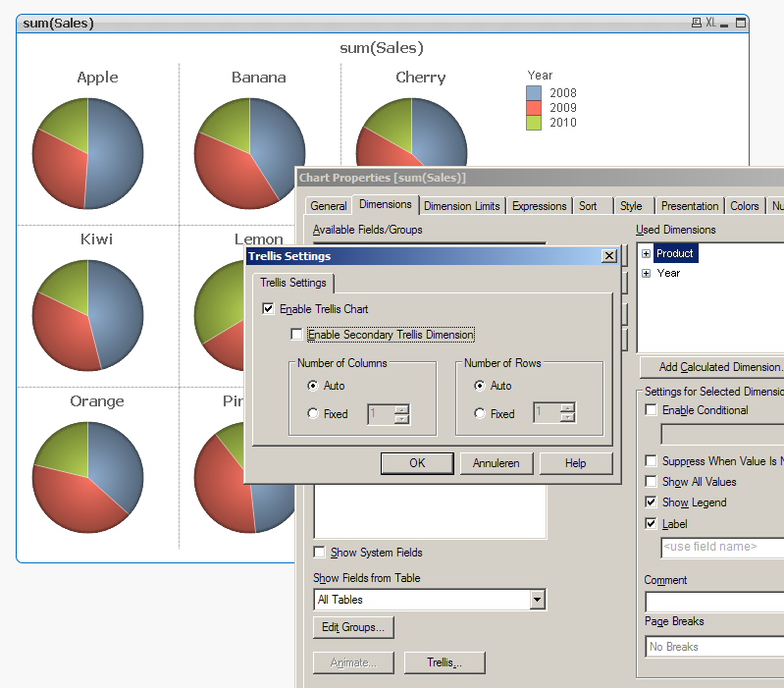Expand the Product dimension plus icon
Viewport: 784px width, 688px height.
tap(647, 253)
